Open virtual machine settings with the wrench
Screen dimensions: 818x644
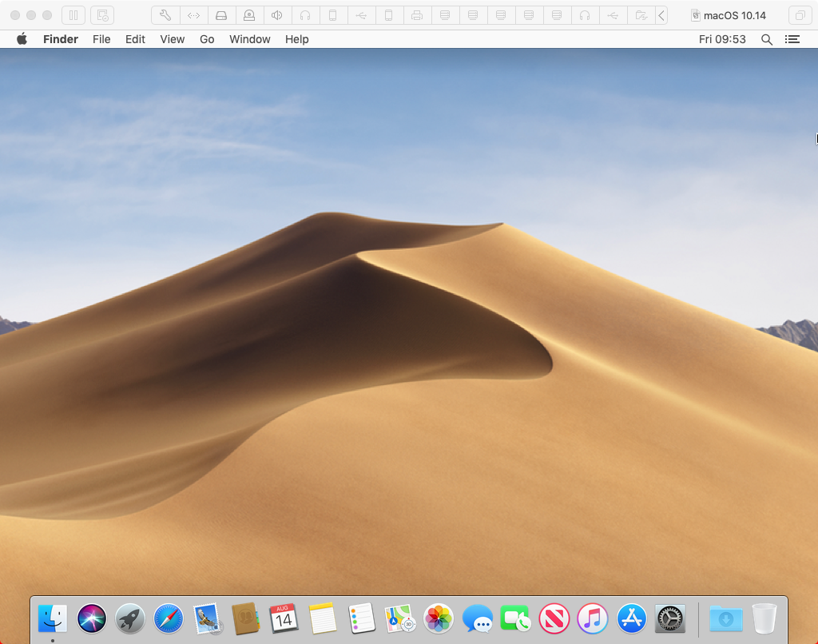tap(165, 14)
